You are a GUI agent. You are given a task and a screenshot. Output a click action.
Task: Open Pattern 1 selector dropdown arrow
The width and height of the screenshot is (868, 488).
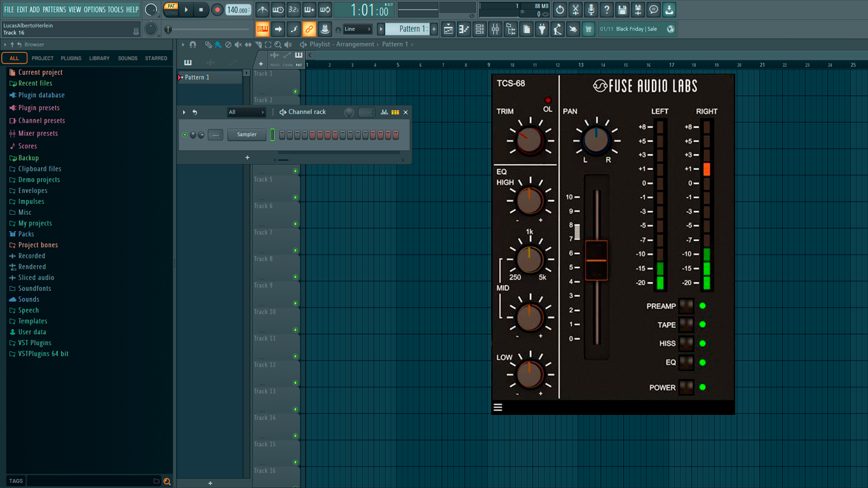coord(381,29)
